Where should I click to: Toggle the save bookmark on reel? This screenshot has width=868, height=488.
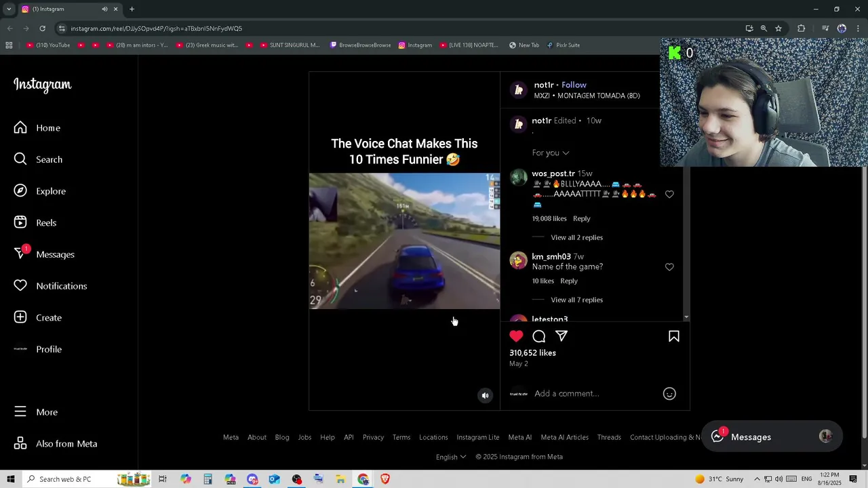(x=674, y=336)
